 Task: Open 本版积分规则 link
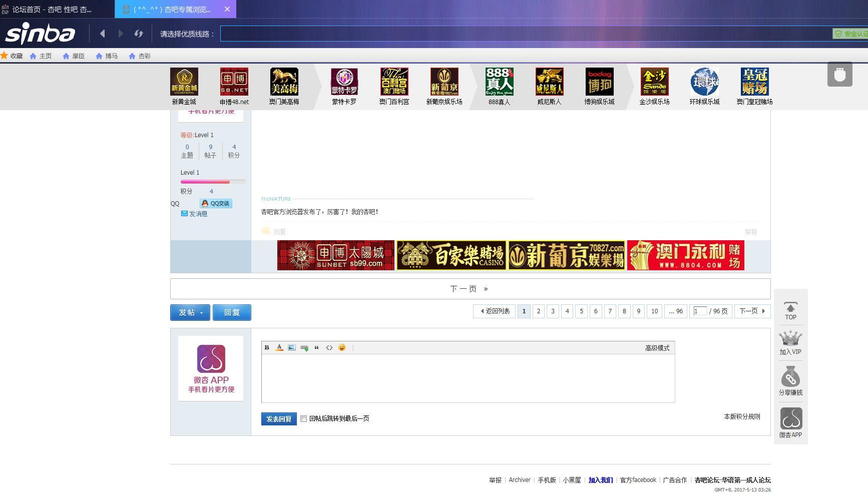tap(742, 416)
